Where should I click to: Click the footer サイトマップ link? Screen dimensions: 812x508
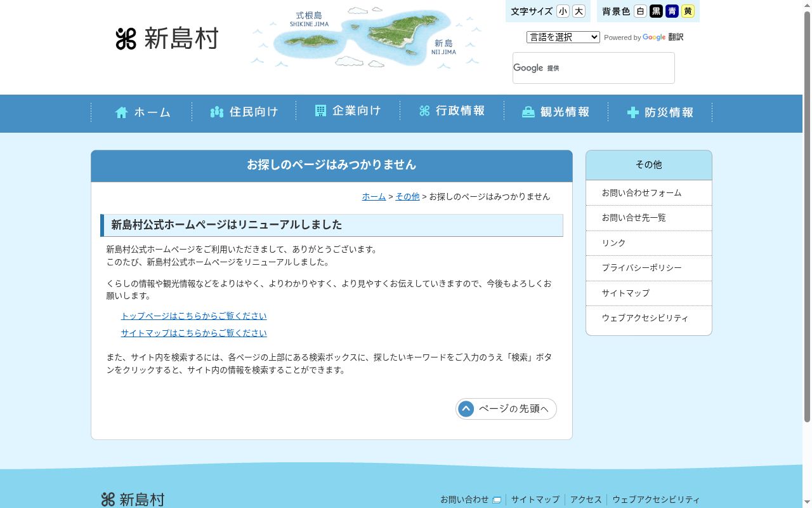point(535,500)
